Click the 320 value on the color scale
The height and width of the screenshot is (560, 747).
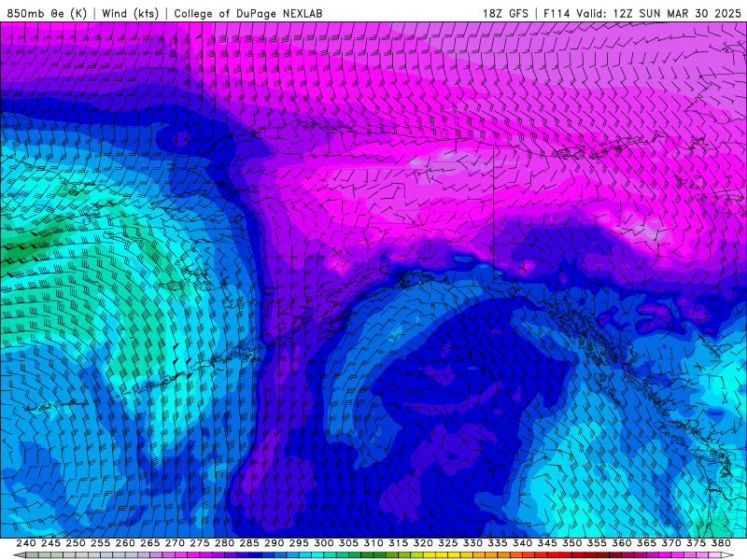coord(423,543)
